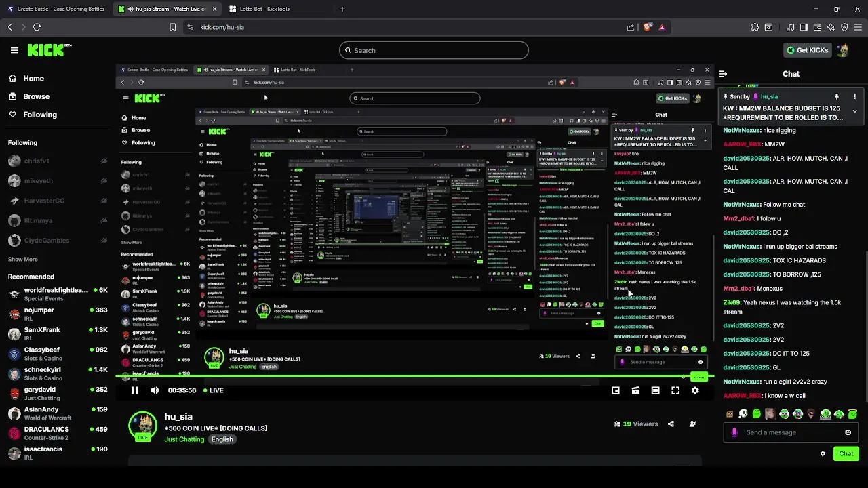The image size is (868, 488).
Task: Open the emoji picker in message box
Action: click(x=848, y=432)
